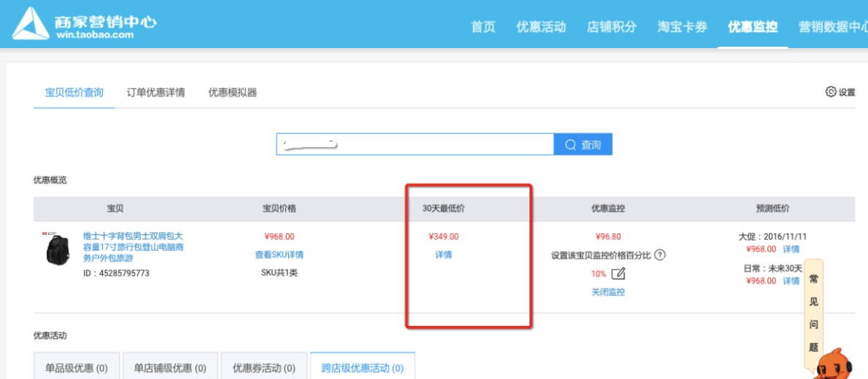The image size is (868, 379).
Task: Click the ¥96.80 优惠监控 value
Action: point(608,237)
